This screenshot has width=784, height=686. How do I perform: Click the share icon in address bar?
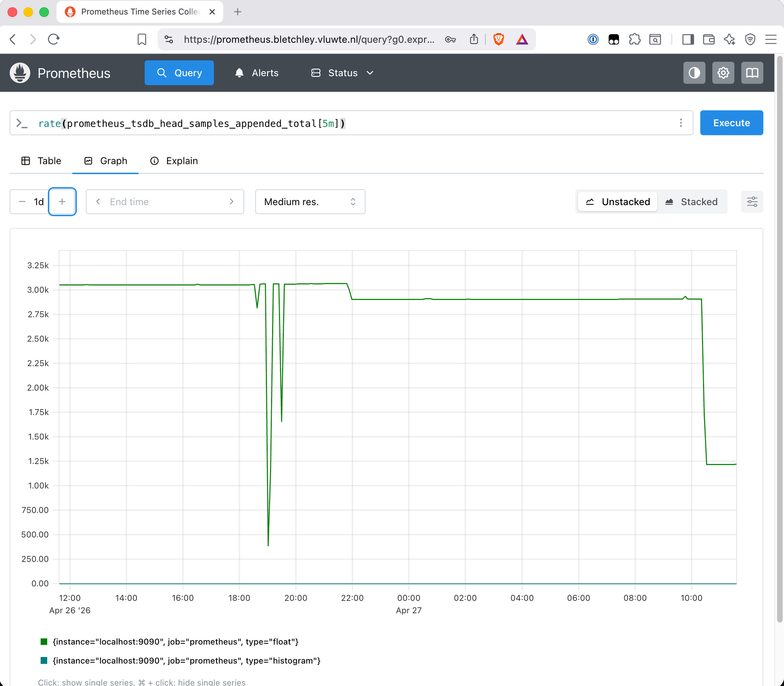(474, 39)
